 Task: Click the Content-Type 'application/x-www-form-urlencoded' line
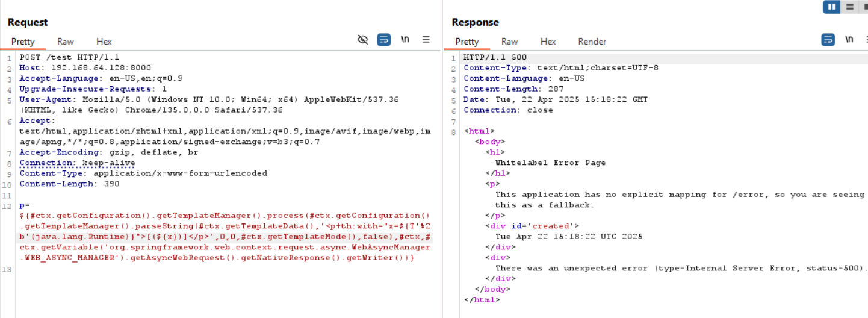tap(143, 173)
